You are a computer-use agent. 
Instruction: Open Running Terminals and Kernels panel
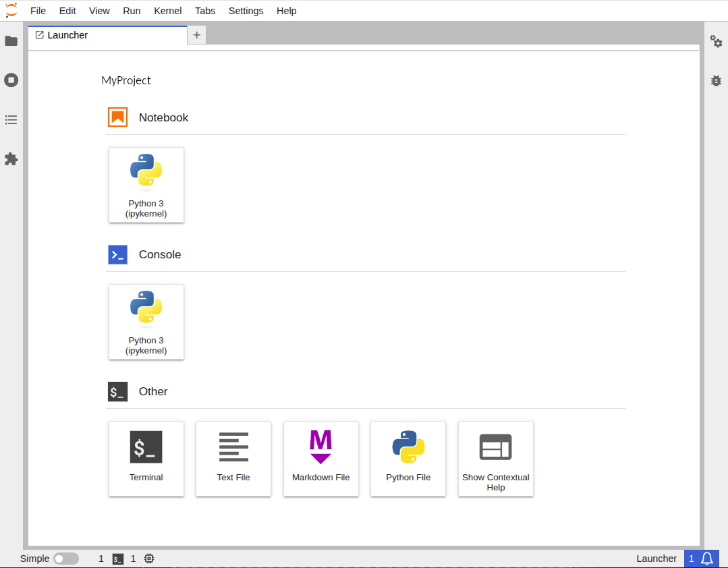[11, 80]
